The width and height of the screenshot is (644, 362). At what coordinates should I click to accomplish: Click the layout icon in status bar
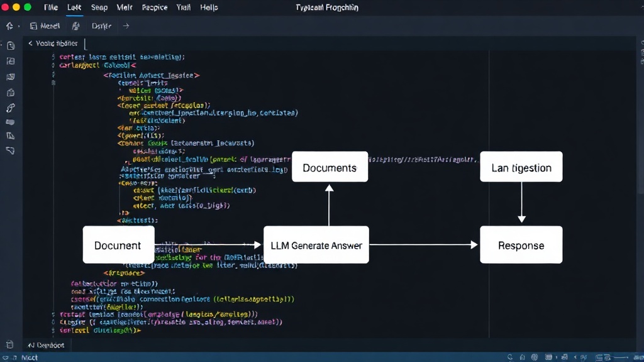tap(599, 358)
